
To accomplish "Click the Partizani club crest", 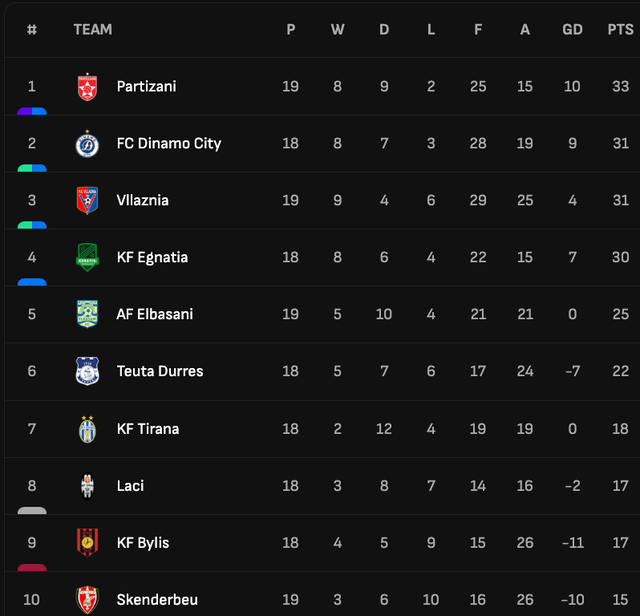I will point(87,87).
